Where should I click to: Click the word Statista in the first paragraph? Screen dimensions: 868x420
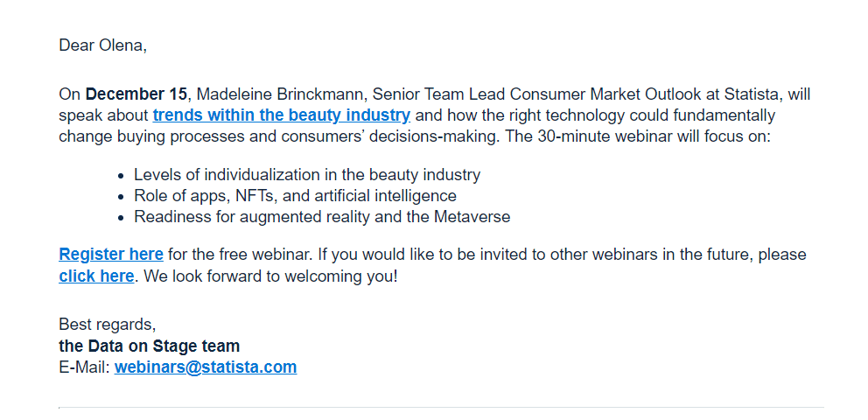click(752, 94)
